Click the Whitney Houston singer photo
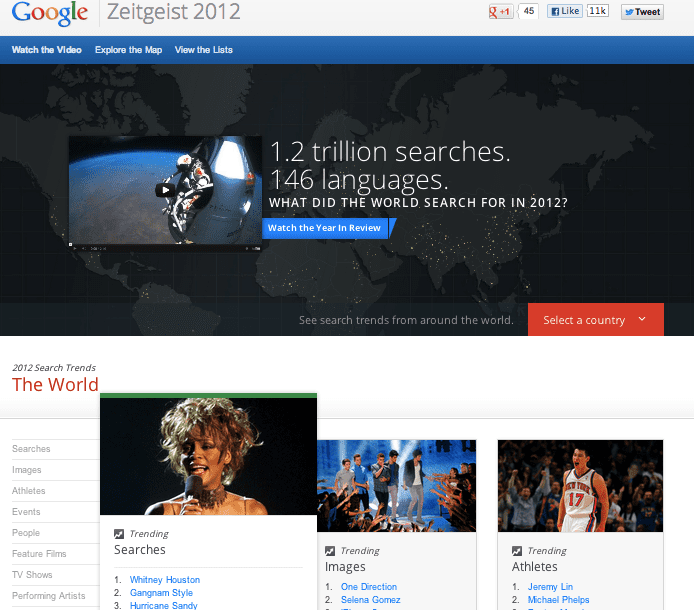The height and width of the screenshot is (610, 694). (208, 456)
